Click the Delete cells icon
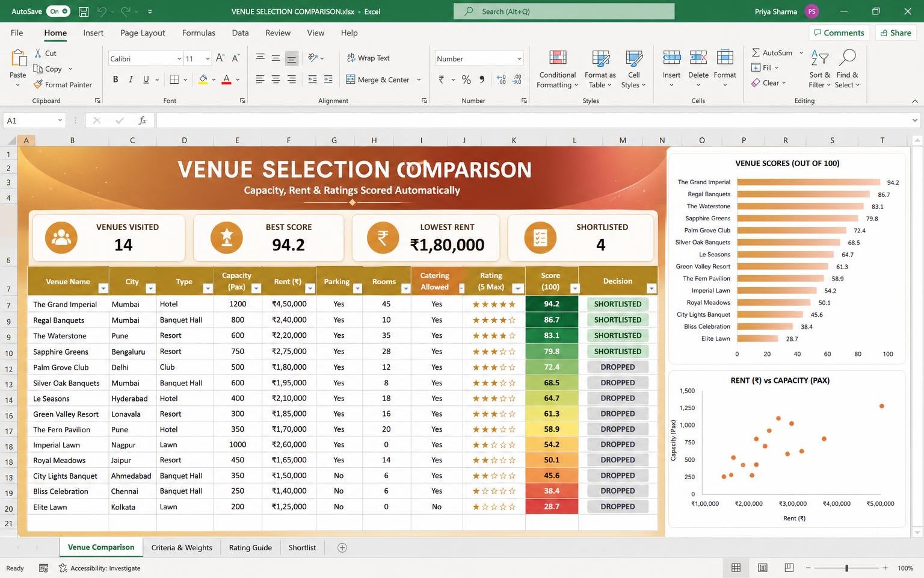924x578 pixels. point(698,58)
